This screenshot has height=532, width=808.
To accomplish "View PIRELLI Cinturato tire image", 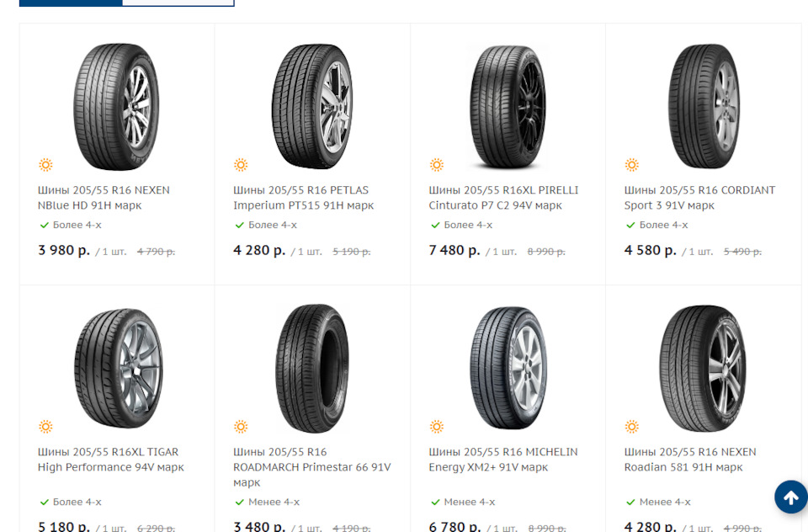I will pos(508,107).
